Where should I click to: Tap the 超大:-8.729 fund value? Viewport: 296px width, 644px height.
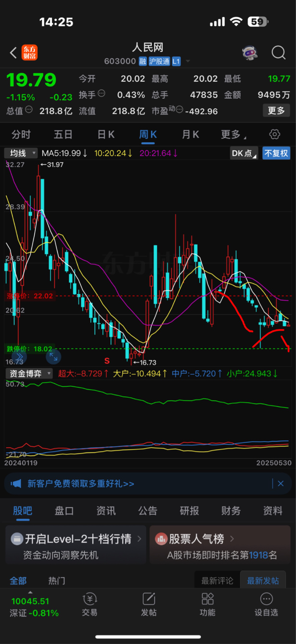(x=83, y=373)
